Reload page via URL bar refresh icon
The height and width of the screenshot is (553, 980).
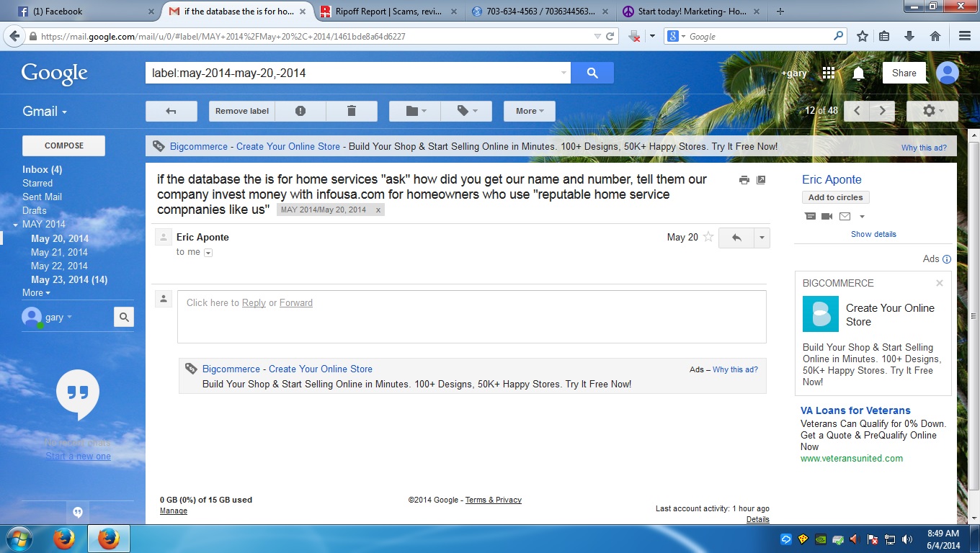(x=610, y=36)
